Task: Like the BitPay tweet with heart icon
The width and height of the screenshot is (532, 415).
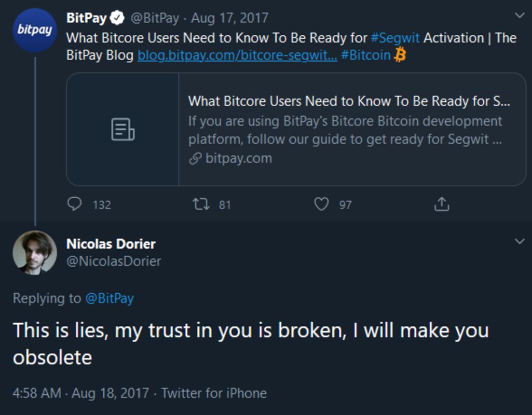Action: tap(322, 204)
